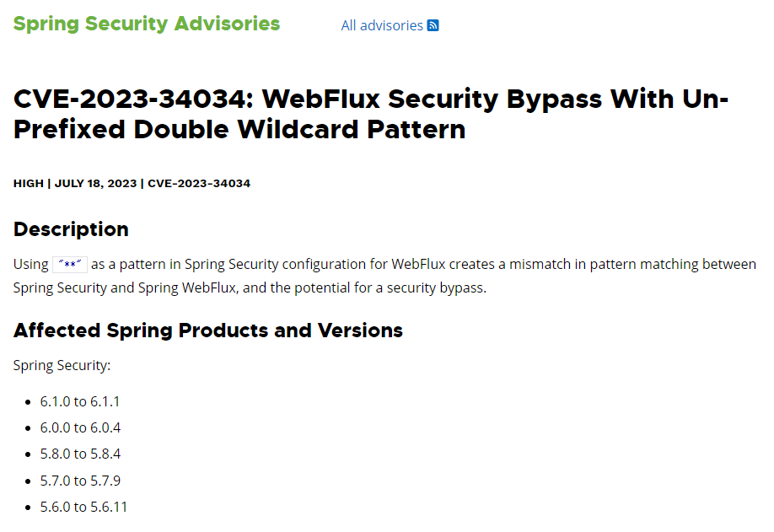The width and height of the screenshot is (774, 532).
Task: Click the Affected Spring Products and Versions heading
Action: (207, 330)
